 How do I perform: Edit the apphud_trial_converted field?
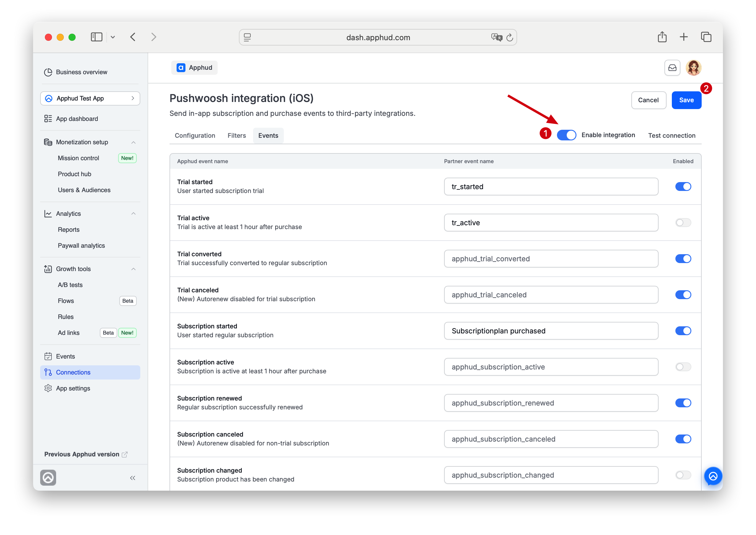coord(551,259)
